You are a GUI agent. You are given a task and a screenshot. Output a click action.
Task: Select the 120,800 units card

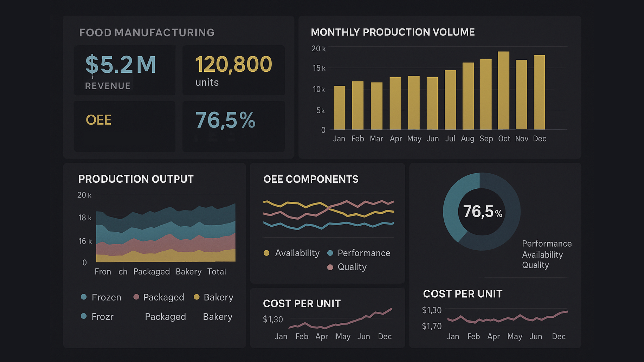(233, 70)
